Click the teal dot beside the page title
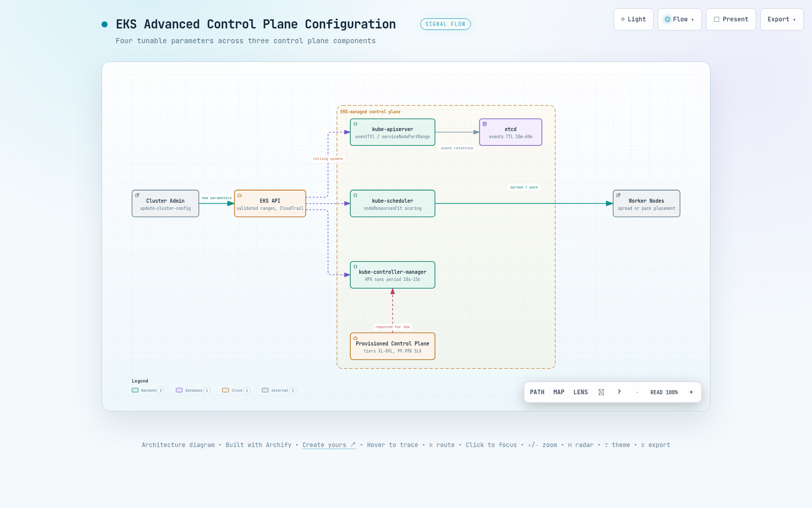812x508 pixels. [105, 24]
